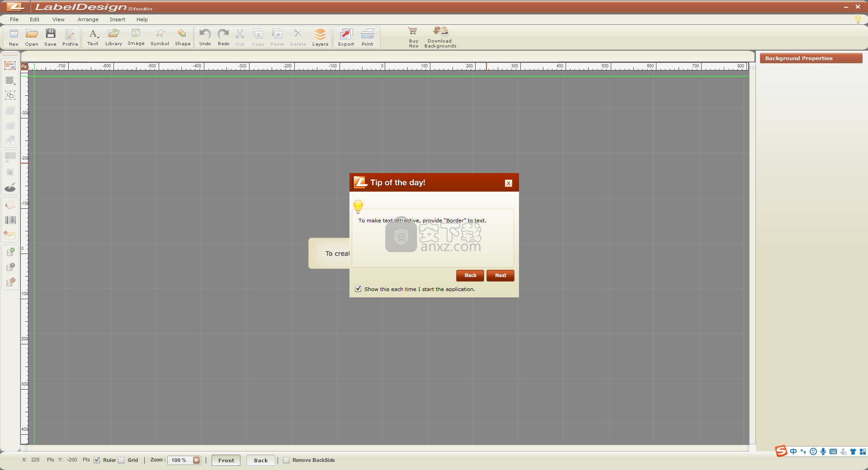This screenshot has height=470, width=868.
Task: Open an existing file via the Open icon
Action: pyautogui.click(x=32, y=37)
